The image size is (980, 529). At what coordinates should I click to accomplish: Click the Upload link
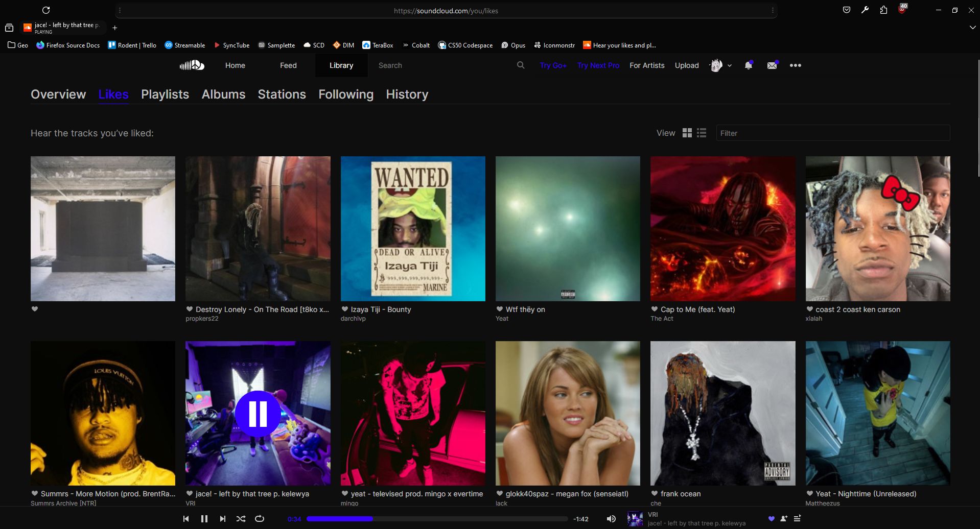point(686,65)
